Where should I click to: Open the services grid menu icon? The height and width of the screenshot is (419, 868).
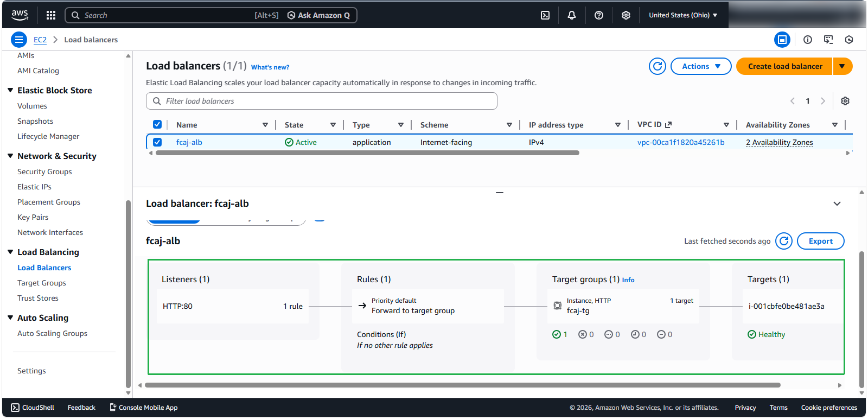point(51,15)
